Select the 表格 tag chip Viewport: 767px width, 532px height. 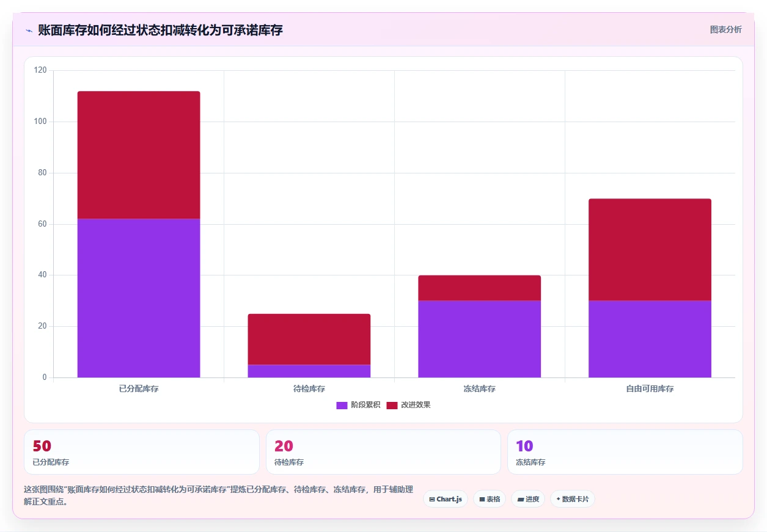pyautogui.click(x=490, y=499)
